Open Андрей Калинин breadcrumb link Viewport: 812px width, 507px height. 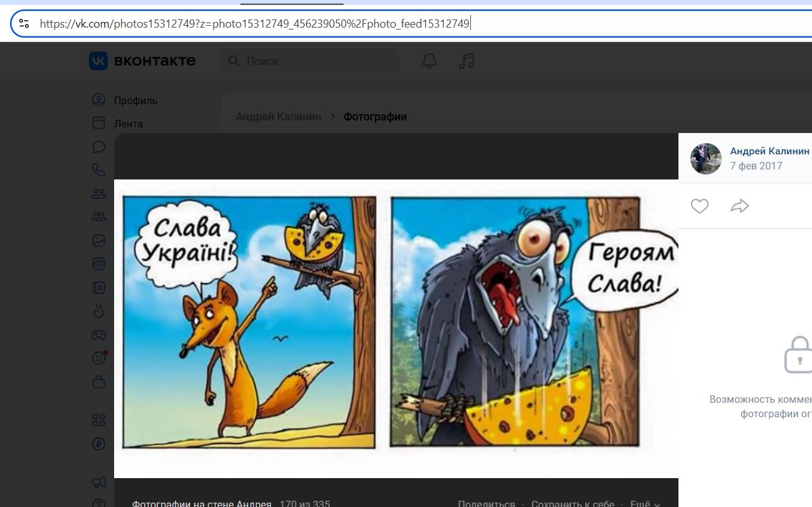[278, 117]
